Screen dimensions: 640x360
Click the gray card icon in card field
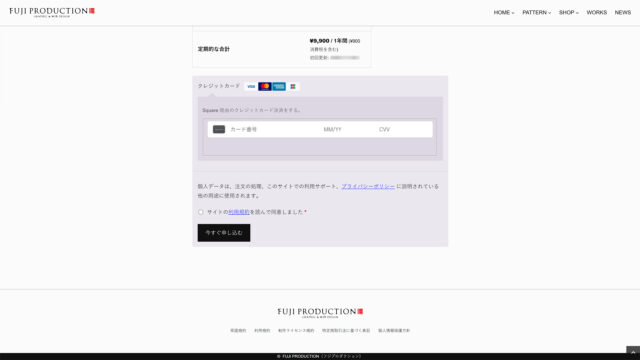pos(219,129)
